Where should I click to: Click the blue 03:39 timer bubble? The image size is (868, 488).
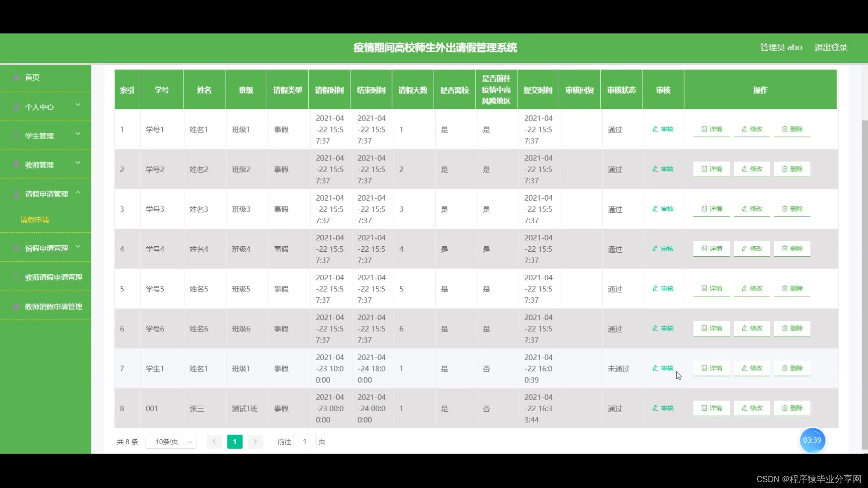click(812, 440)
